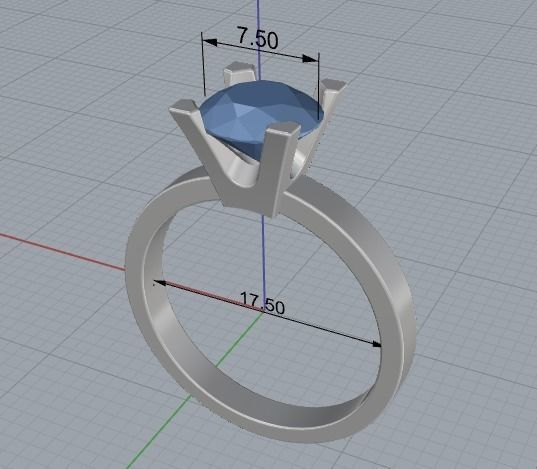Image resolution: width=537 pixels, height=469 pixels.
Task: Select the 17.50 diameter dimension text
Action: tap(262, 303)
